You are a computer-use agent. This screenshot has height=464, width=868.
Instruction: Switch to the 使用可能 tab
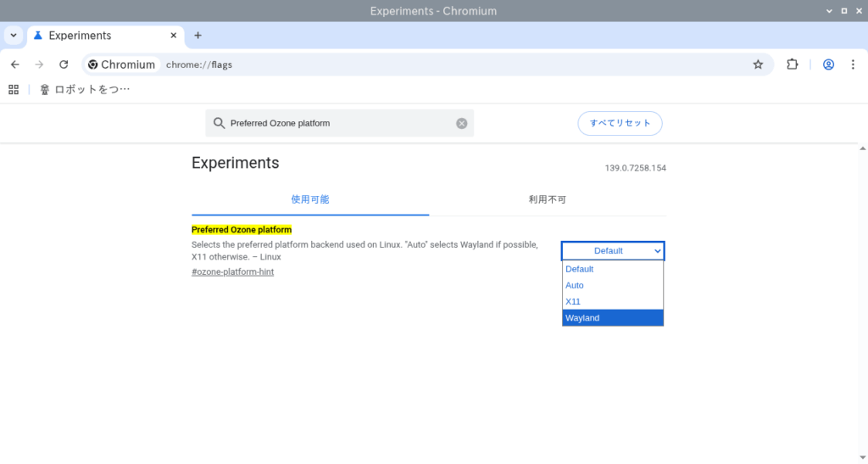[x=309, y=200]
